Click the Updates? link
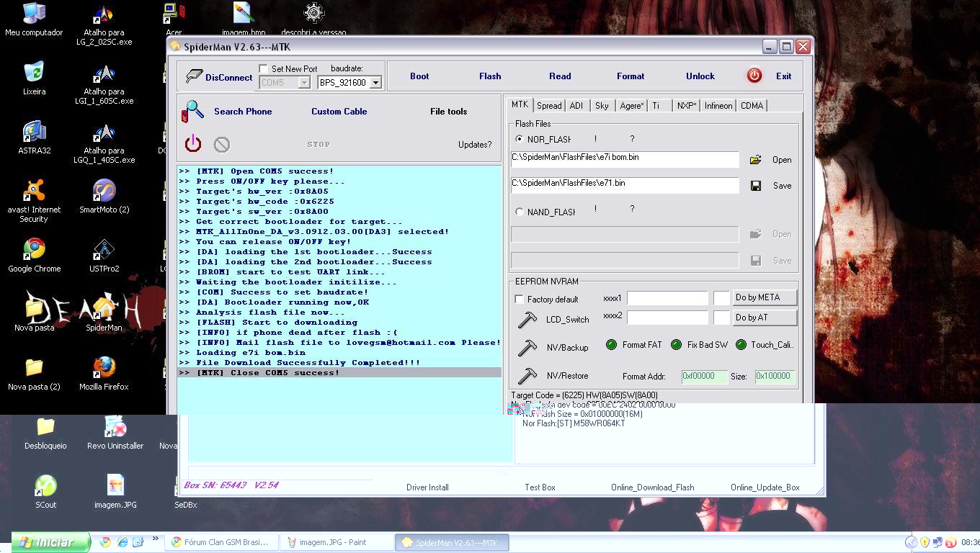 pyautogui.click(x=475, y=145)
